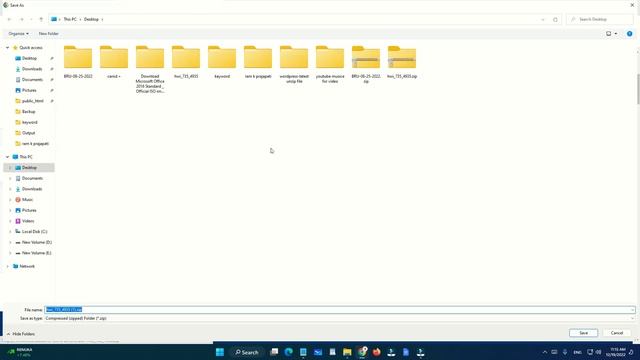Expand Local Disk (C:) in tree
640x360 pixels.
click(10, 231)
